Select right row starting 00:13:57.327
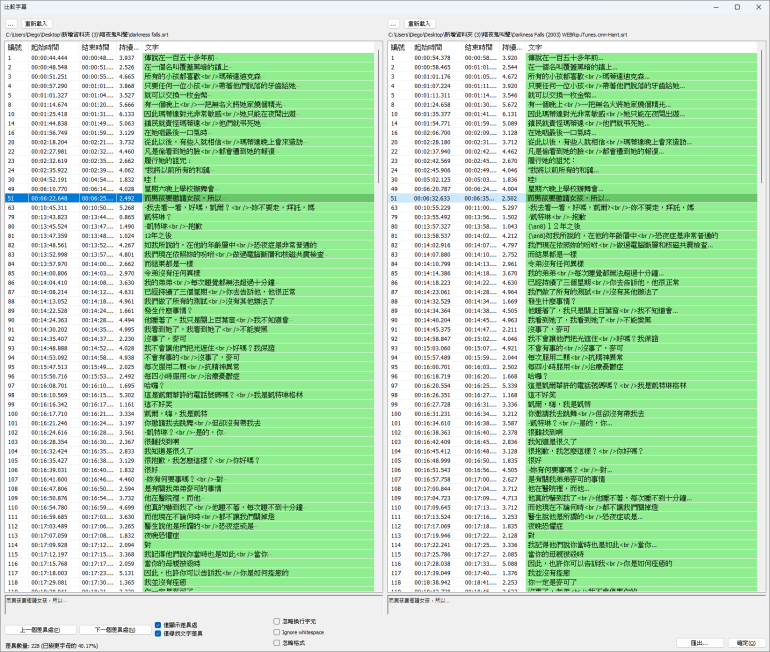Screen dimensions: 770x652 573,226
